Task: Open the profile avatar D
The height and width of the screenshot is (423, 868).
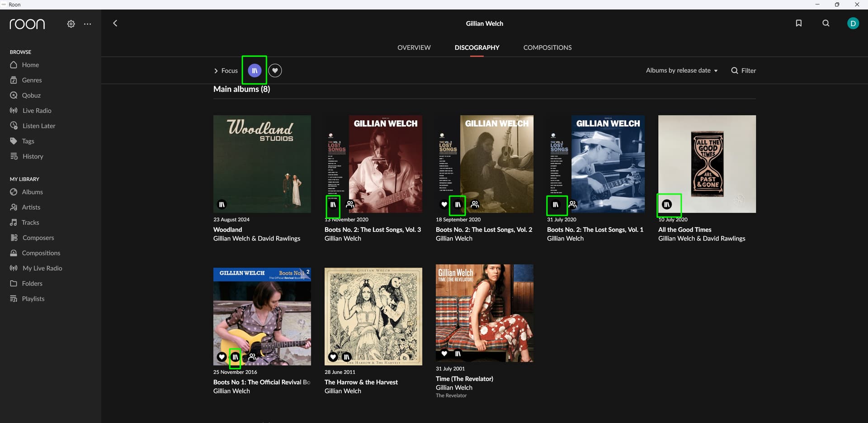Action: pyautogui.click(x=853, y=23)
